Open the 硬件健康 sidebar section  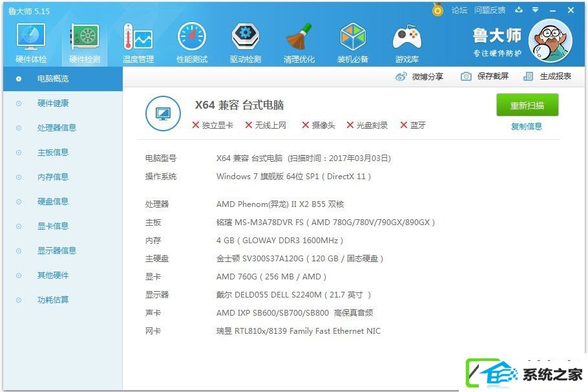53,103
